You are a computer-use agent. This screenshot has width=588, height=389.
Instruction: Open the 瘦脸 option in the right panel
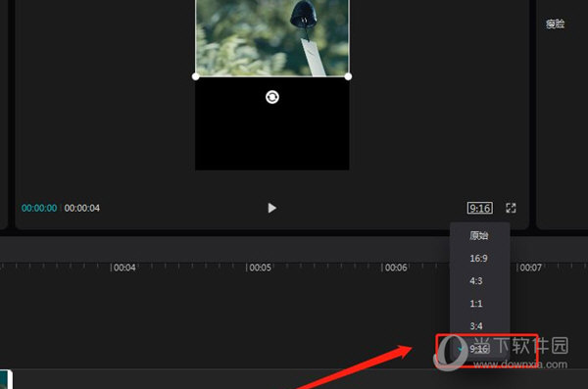tap(555, 24)
